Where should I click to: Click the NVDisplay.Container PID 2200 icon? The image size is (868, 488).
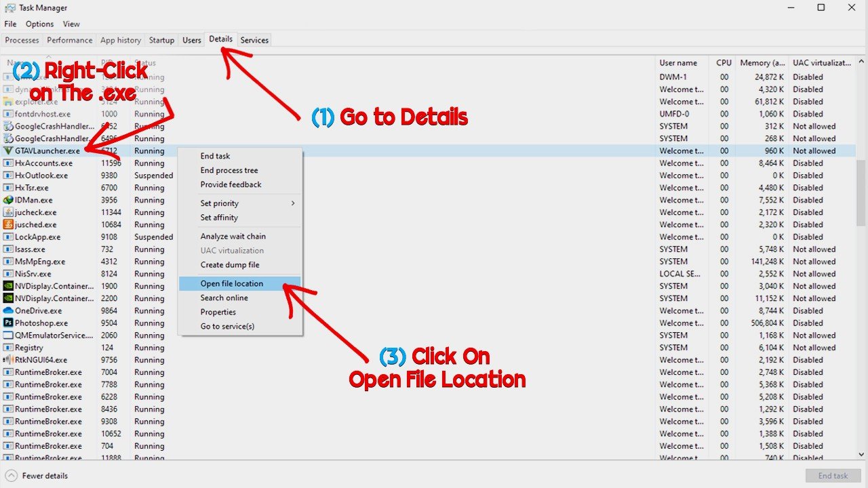click(x=9, y=298)
